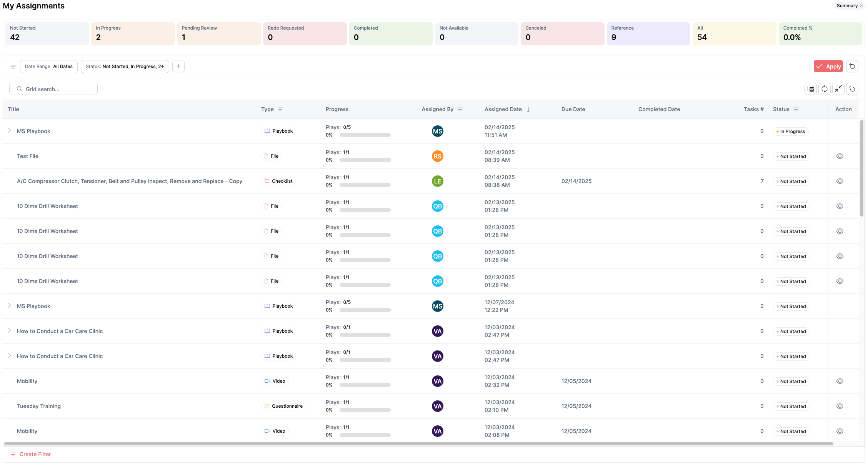Open the grid column layout icon

(x=811, y=89)
